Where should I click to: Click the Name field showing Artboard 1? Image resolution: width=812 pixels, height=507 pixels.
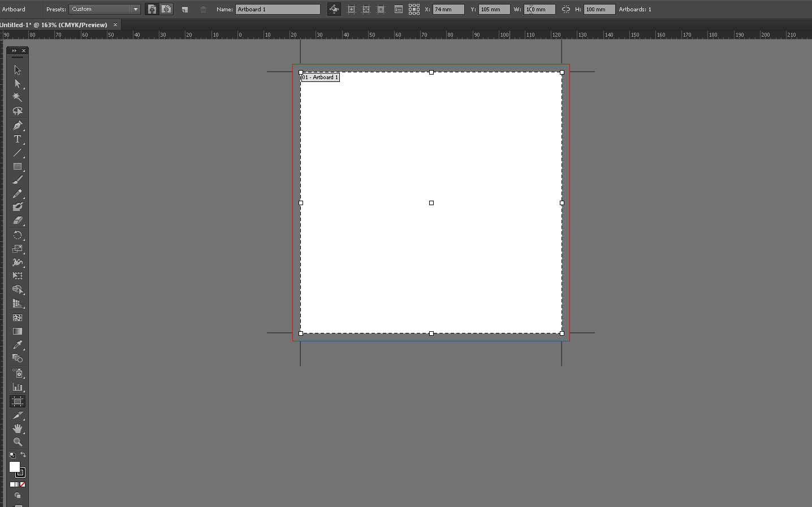[278, 9]
